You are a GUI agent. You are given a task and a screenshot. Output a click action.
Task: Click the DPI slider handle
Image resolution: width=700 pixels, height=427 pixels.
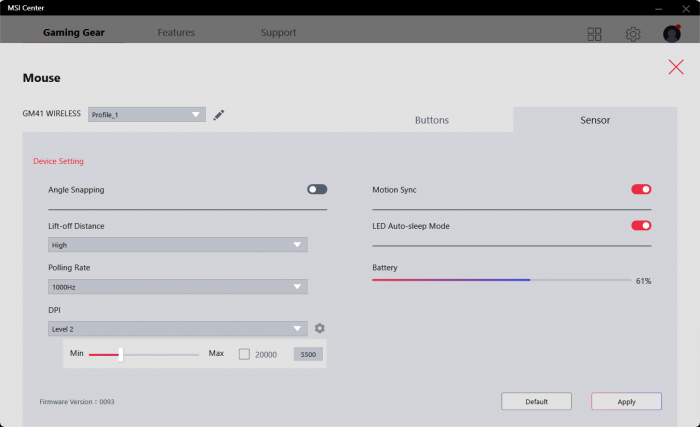pyautogui.click(x=121, y=355)
